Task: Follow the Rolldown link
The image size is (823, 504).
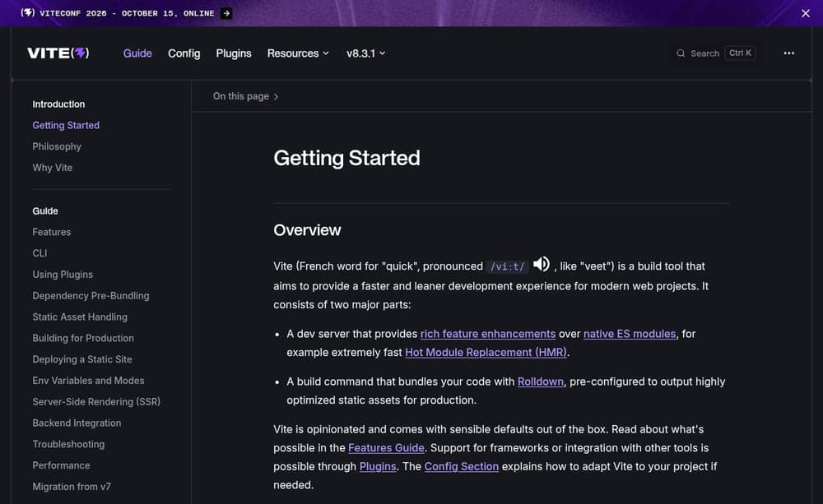Action: 541,381
